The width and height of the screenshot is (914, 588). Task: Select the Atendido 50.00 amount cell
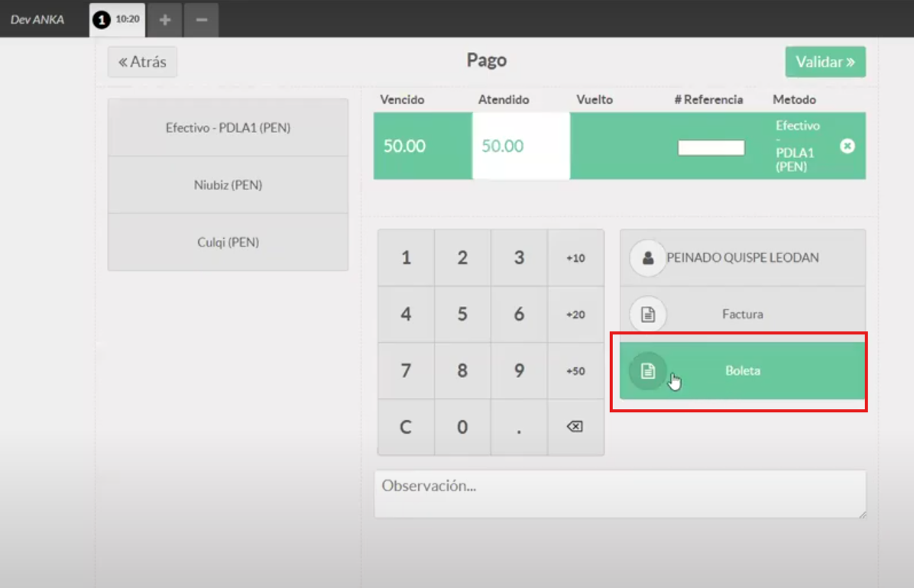click(520, 146)
